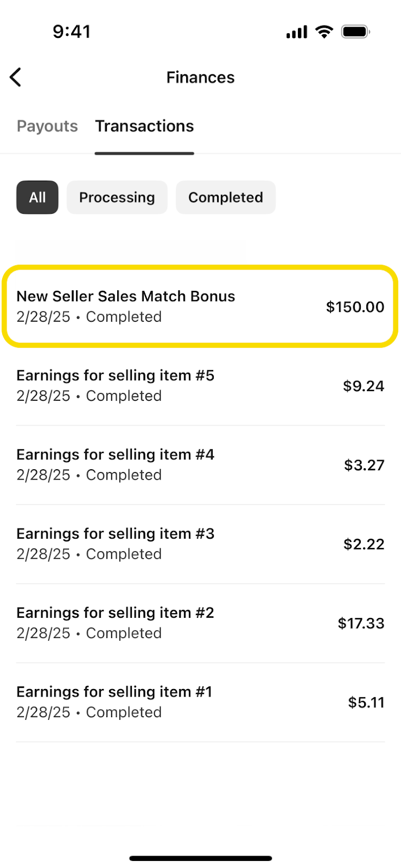Image resolution: width=401 pixels, height=868 pixels.
Task: Switch to the Payouts tab
Action: pyautogui.click(x=47, y=126)
